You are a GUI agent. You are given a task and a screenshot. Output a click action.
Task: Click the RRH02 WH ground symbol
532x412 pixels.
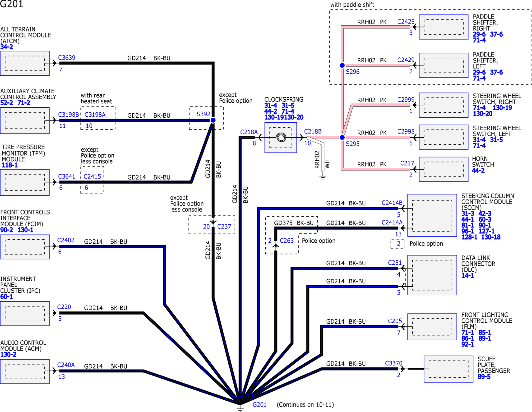tap(323, 177)
